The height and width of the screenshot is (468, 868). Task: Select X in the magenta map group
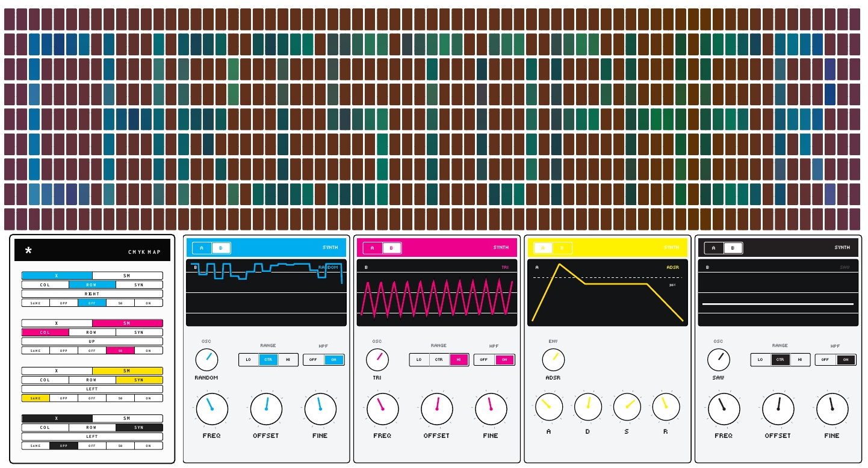pos(57,323)
